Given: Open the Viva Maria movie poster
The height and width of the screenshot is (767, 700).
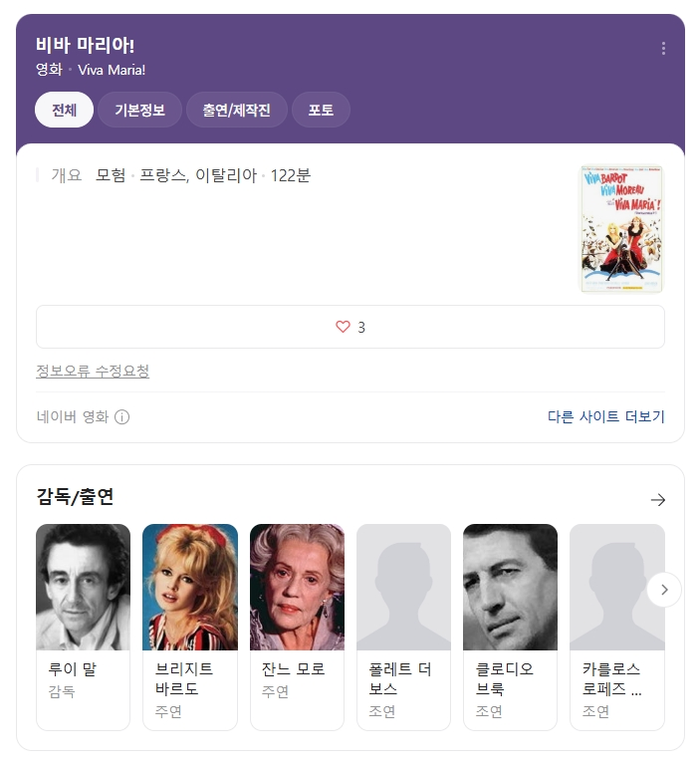Looking at the screenshot, I should click(x=621, y=229).
